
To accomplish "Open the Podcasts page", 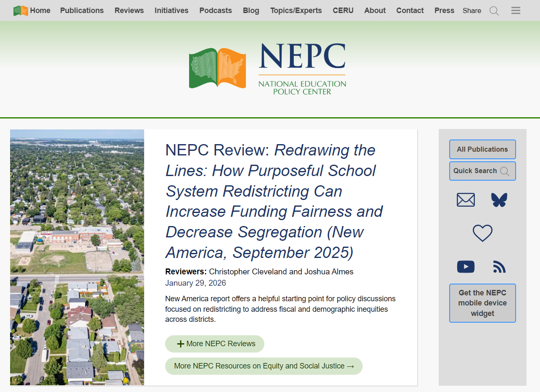I will (x=216, y=11).
